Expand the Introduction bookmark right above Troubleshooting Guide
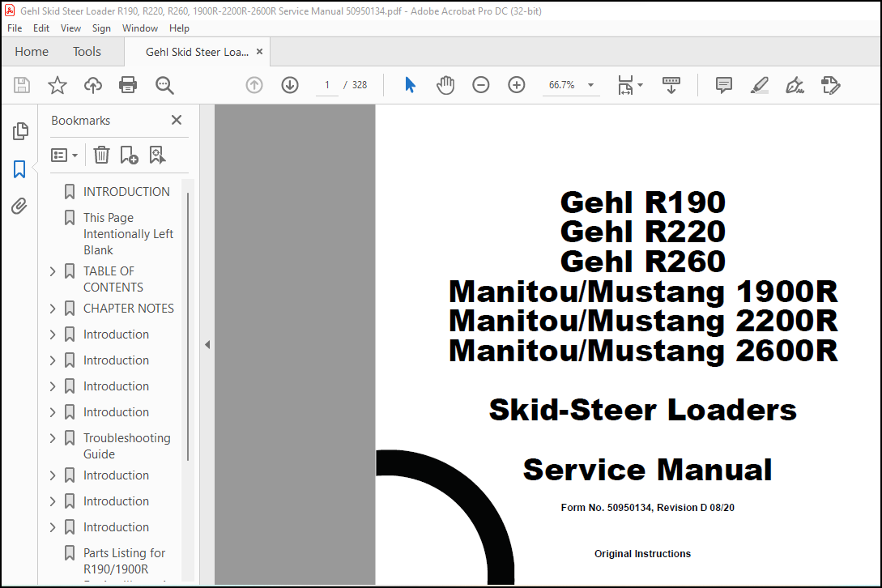Image resolution: width=882 pixels, height=588 pixels. pos(53,412)
